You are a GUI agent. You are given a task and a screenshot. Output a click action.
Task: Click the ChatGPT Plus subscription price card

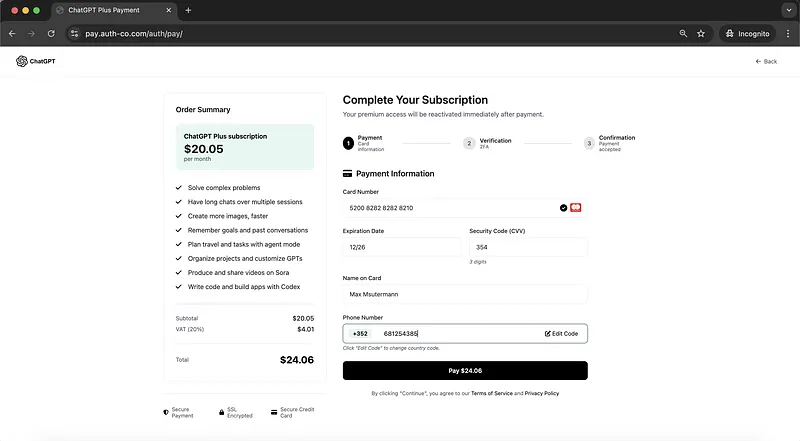tap(245, 147)
